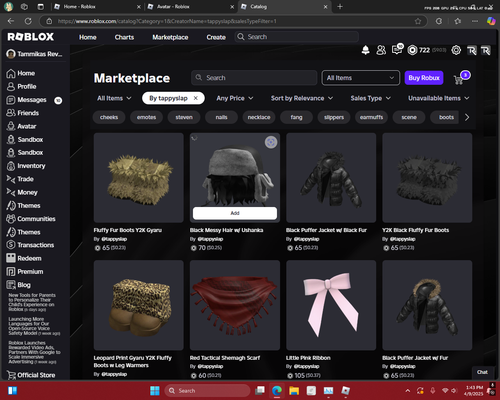Open the Little Pink Ribbon thumbnail
Image resolution: width=500 pixels, height=400 pixels.
click(x=331, y=305)
